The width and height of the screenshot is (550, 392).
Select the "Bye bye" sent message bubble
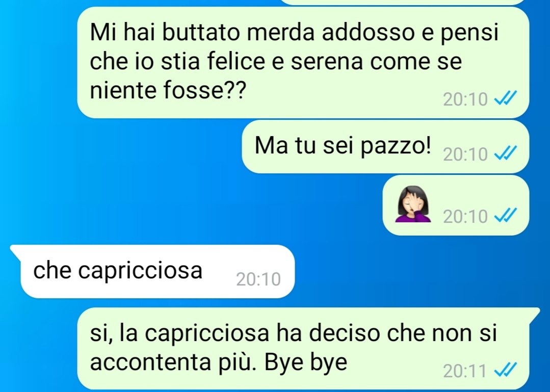[x=308, y=348]
